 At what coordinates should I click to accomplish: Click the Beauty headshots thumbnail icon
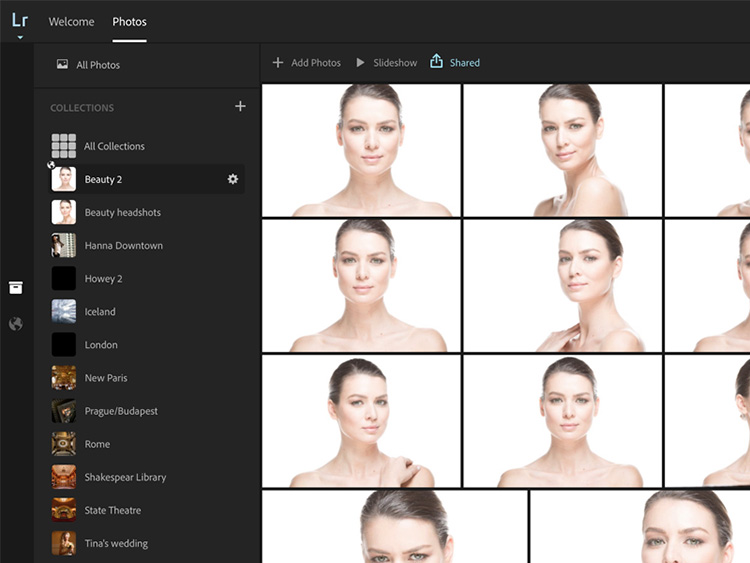(x=64, y=212)
